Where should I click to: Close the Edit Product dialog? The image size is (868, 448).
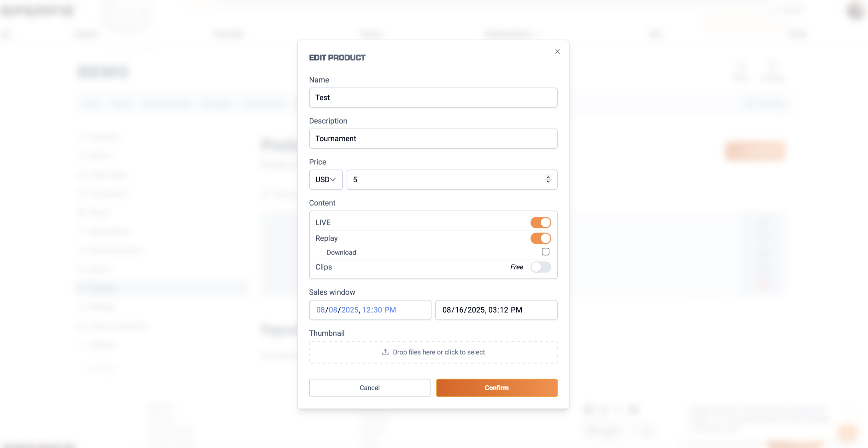[x=557, y=51]
